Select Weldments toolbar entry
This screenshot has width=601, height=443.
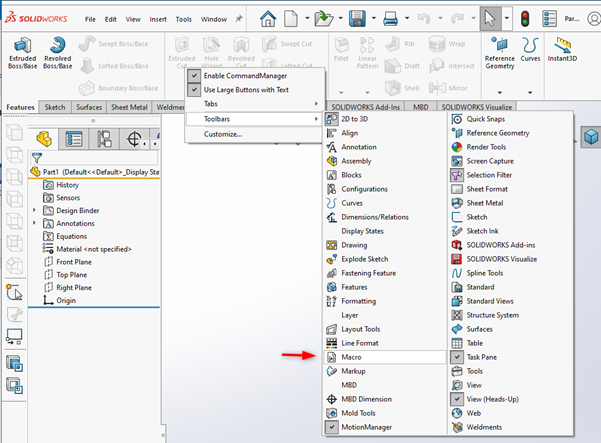pyautogui.click(x=510, y=427)
